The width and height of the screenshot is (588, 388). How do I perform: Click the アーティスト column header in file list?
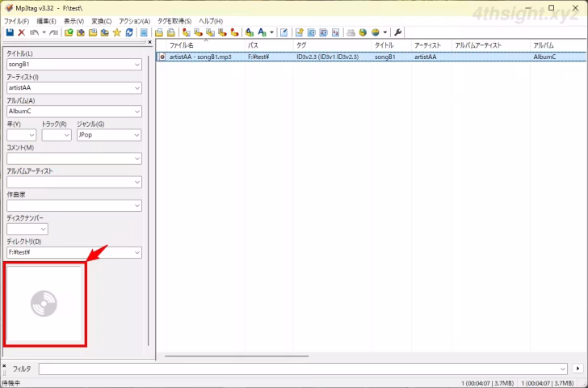pyautogui.click(x=426, y=46)
